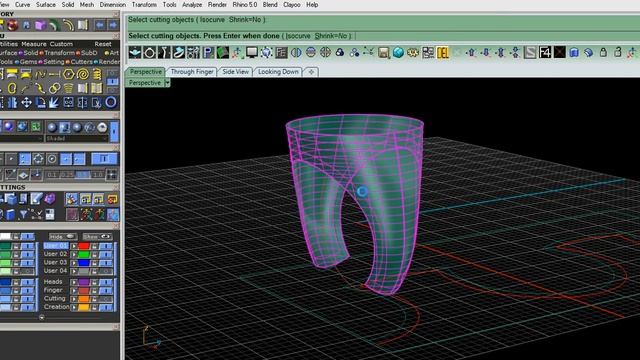
Task: Select the four-arrow move tool icon
Action: [26, 102]
